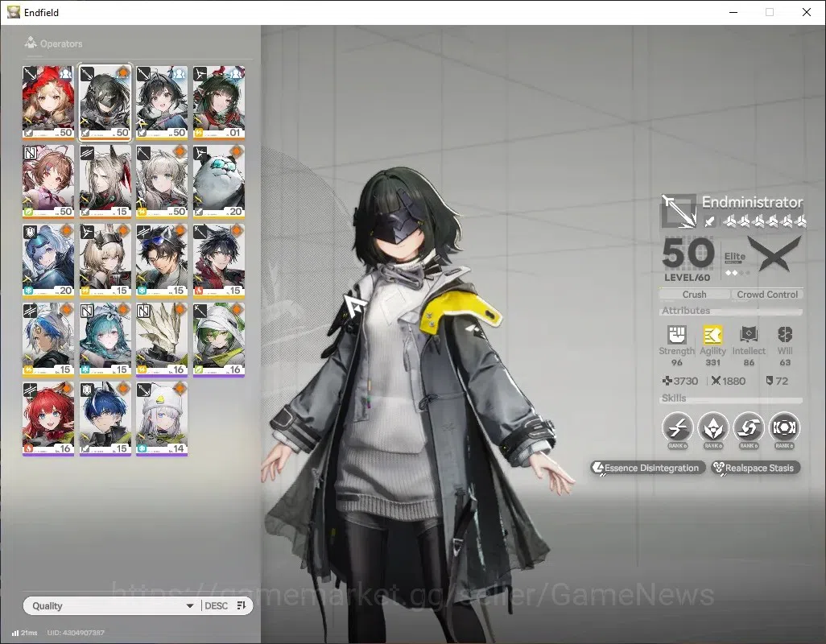Click the highlighted Agility attribute icon
The width and height of the screenshot is (826, 644).
point(712,334)
